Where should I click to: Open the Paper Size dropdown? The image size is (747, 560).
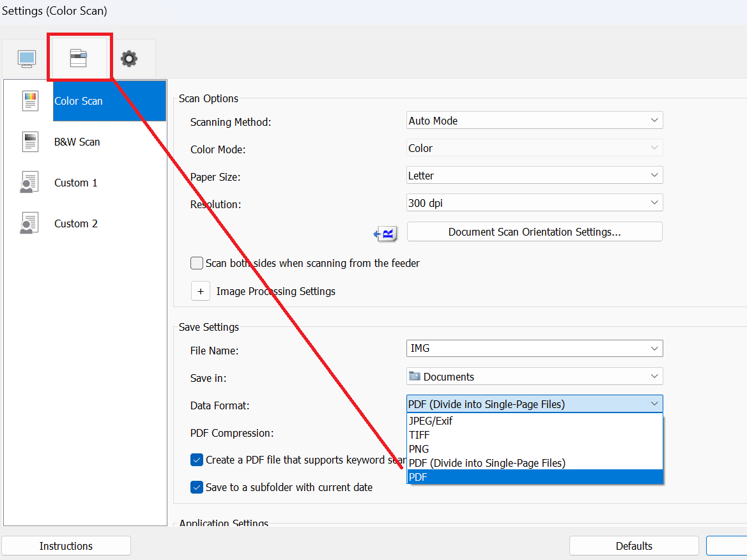(x=534, y=176)
